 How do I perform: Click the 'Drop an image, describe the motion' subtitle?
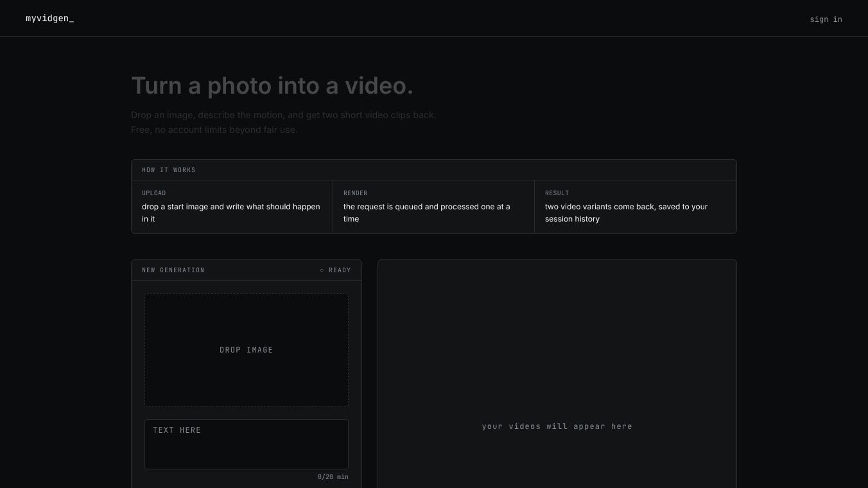[x=284, y=115]
